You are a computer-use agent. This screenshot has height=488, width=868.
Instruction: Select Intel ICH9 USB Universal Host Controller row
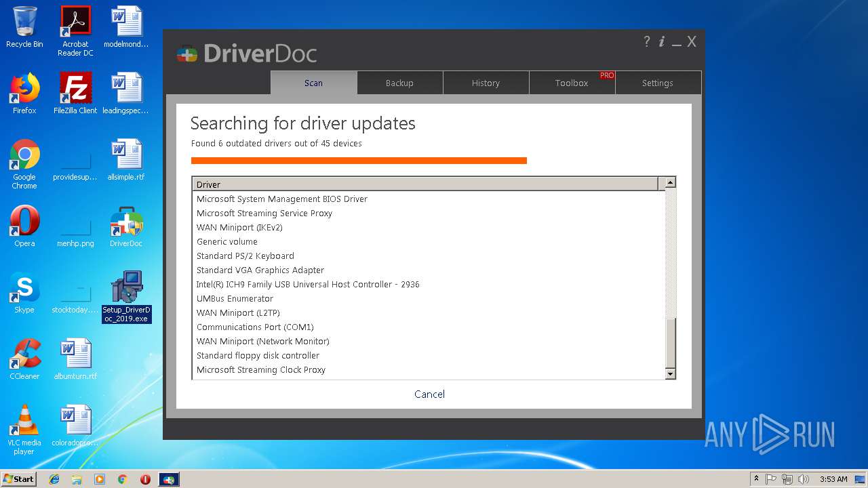(x=429, y=284)
